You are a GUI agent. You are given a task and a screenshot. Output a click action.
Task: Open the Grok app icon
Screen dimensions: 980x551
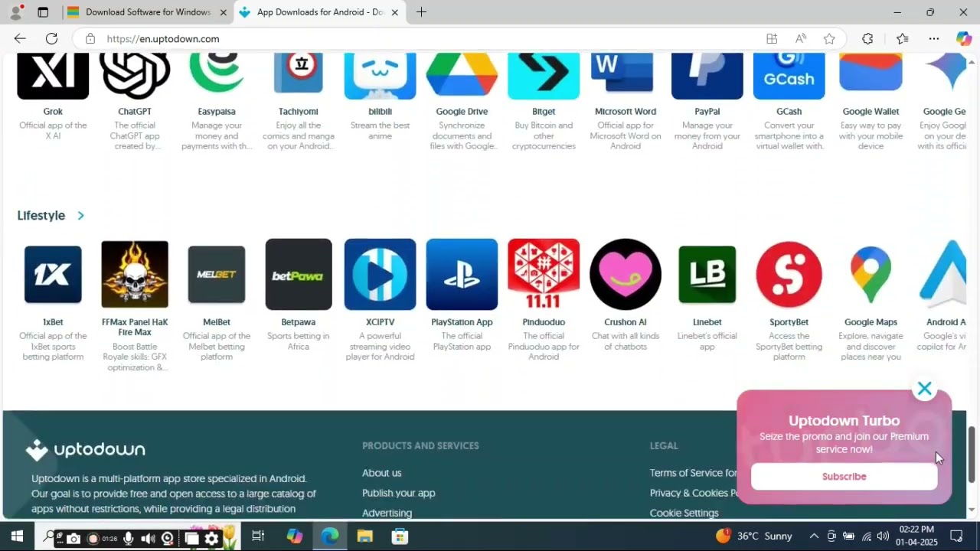pyautogui.click(x=53, y=76)
